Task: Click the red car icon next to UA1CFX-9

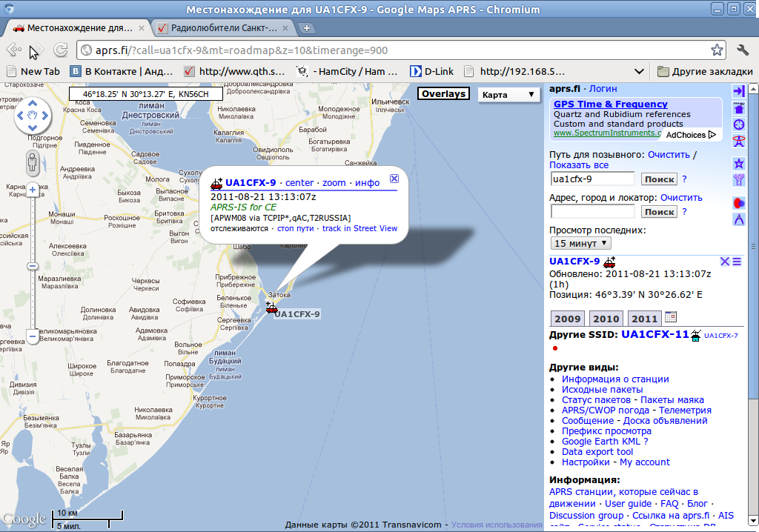Action: pyautogui.click(x=610, y=262)
